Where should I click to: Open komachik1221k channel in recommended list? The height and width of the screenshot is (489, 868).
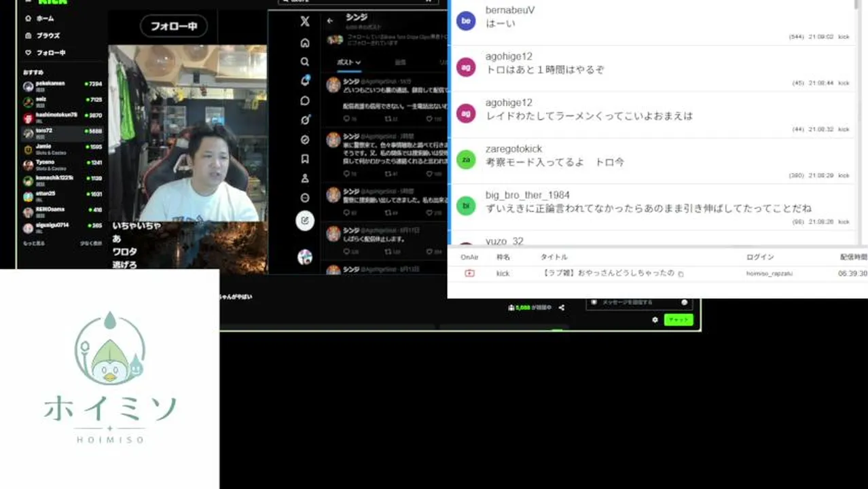coord(62,181)
